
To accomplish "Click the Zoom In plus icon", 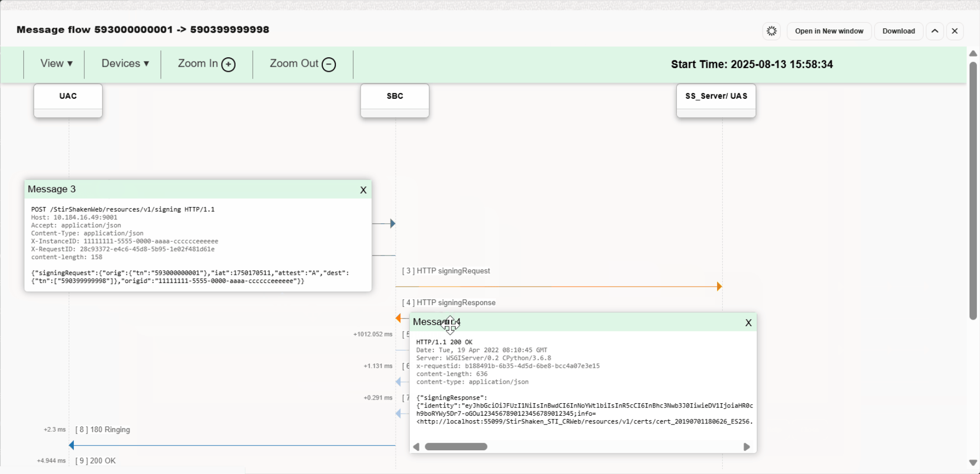I will [x=228, y=64].
